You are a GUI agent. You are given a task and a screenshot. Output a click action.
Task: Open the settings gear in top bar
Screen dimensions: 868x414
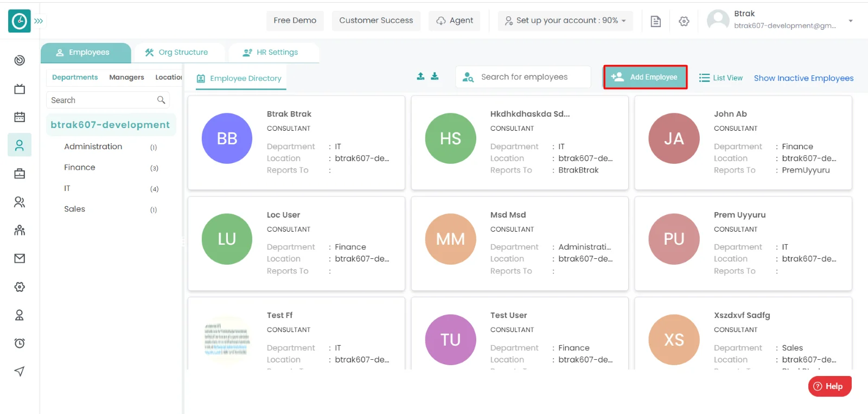click(684, 21)
